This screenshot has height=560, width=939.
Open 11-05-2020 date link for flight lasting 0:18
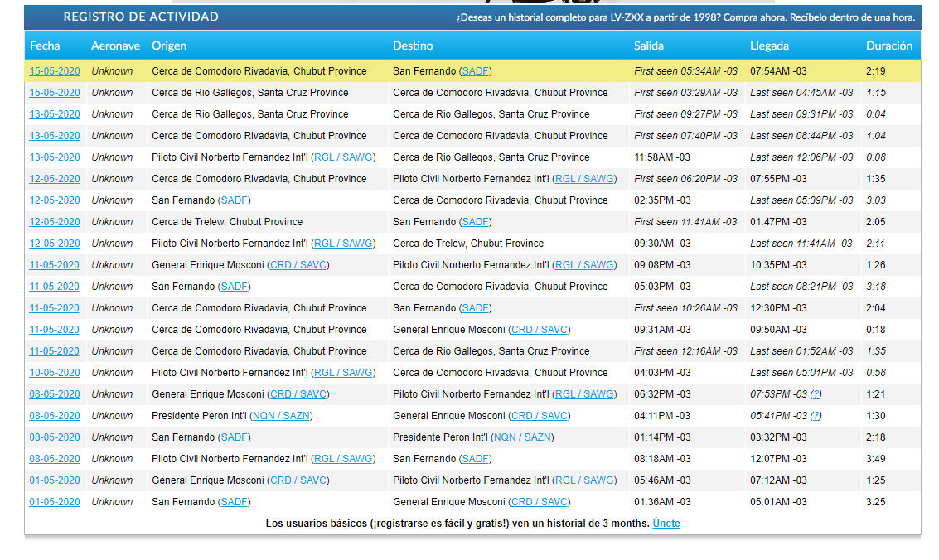pos(55,330)
